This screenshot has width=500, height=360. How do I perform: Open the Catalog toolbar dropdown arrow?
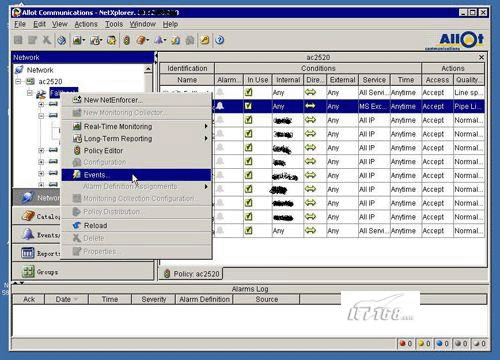[148, 40]
